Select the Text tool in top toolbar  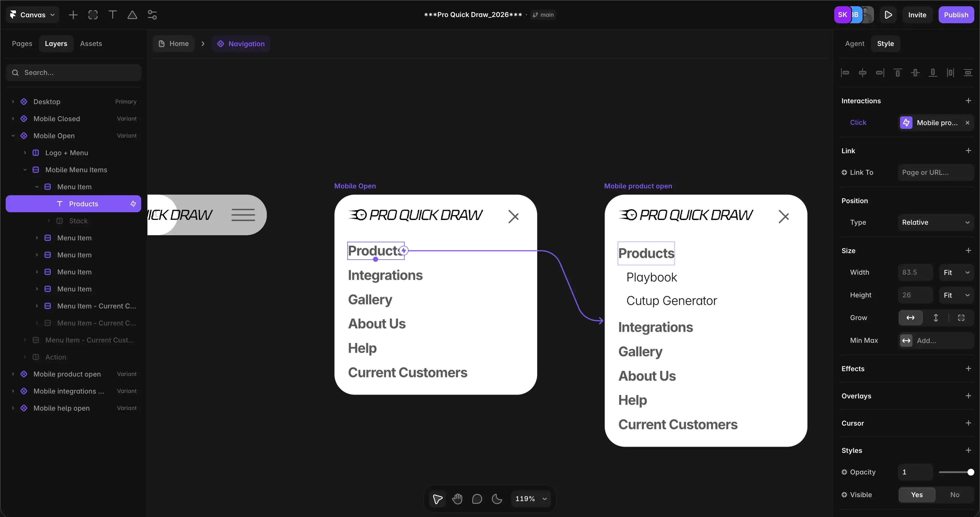pos(113,15)
